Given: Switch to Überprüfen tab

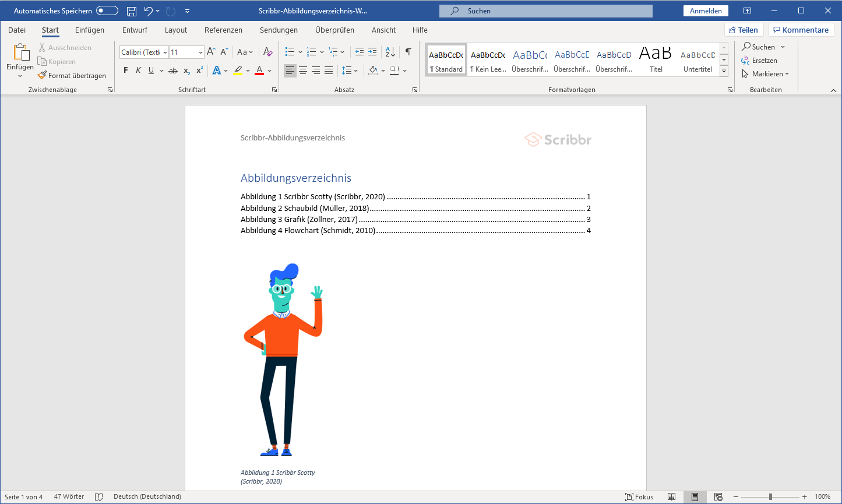Looking at the screenshot, I should [x=334, y=30].
